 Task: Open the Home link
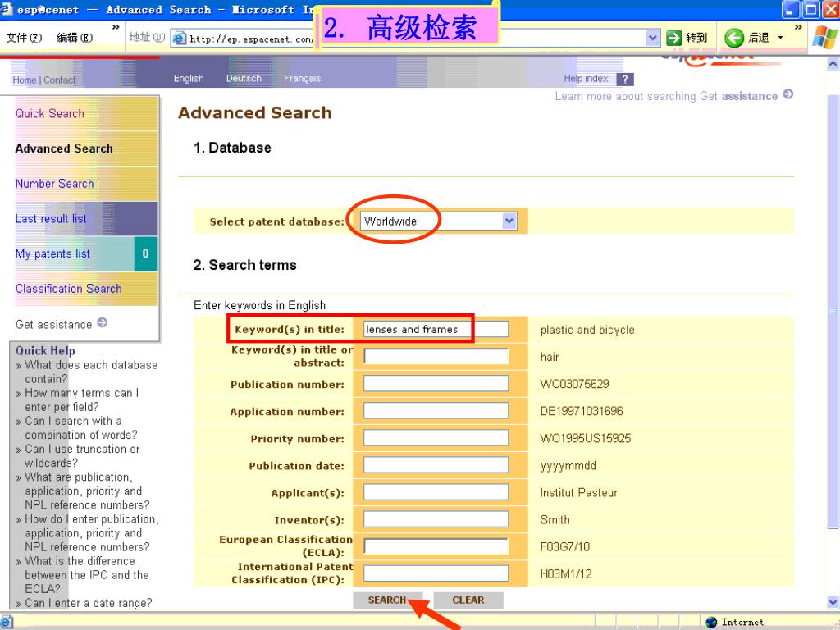[x=24, y=80]
